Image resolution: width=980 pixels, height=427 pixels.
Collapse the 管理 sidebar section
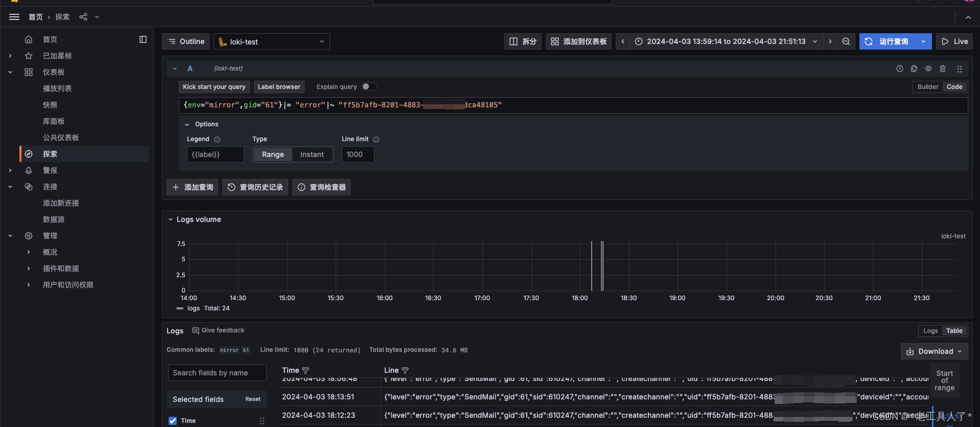tap(10, 236)
